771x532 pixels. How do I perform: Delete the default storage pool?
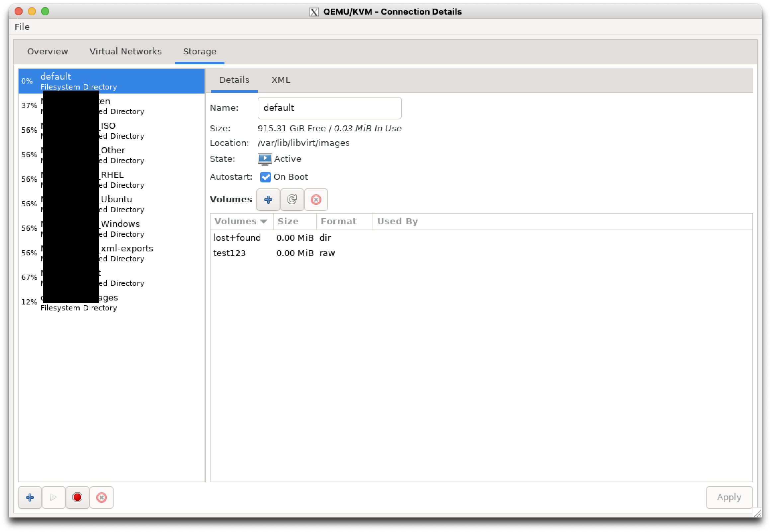101,497
